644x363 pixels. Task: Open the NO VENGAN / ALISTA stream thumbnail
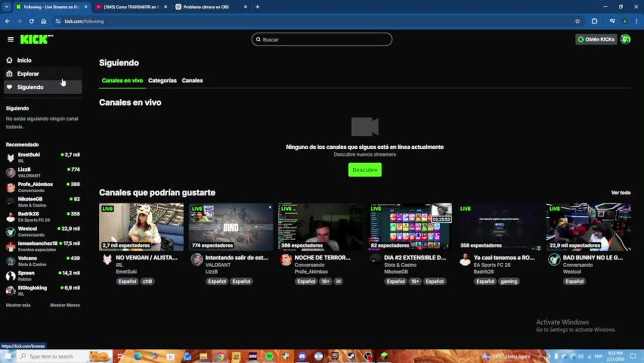[141, 227]
